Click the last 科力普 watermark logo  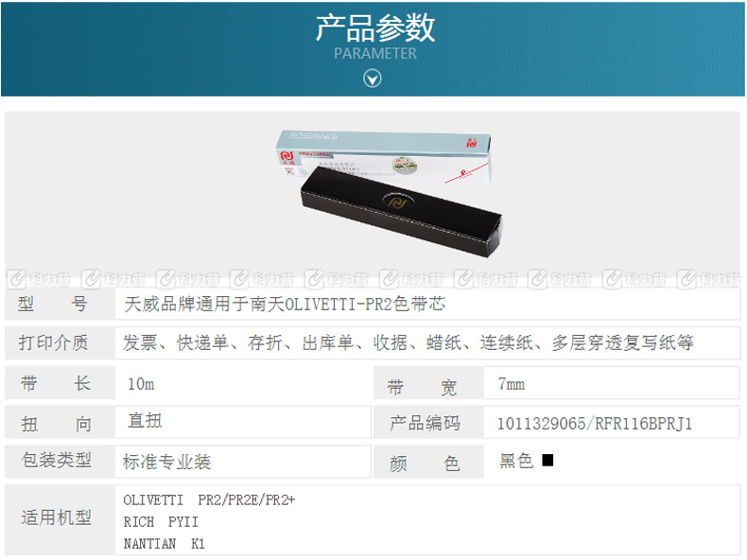709,279
